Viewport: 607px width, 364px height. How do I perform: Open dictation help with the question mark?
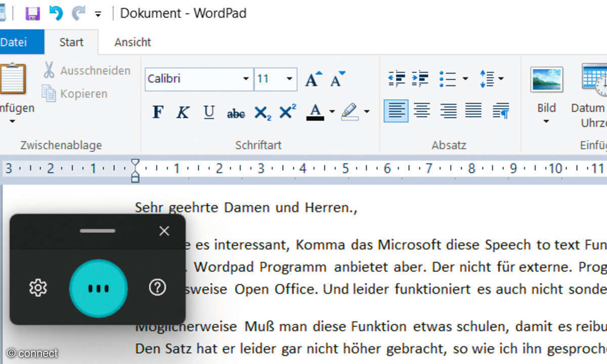[x=157, y=287]
